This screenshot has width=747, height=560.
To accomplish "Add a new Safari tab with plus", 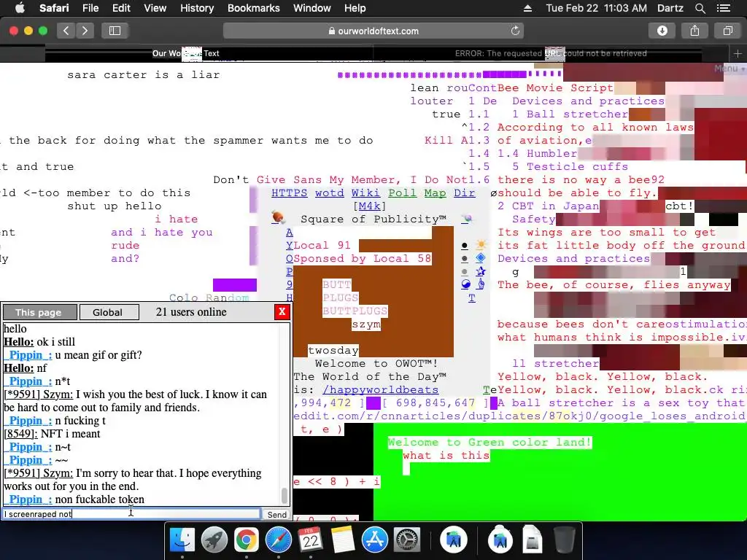I will click(738, 53).
